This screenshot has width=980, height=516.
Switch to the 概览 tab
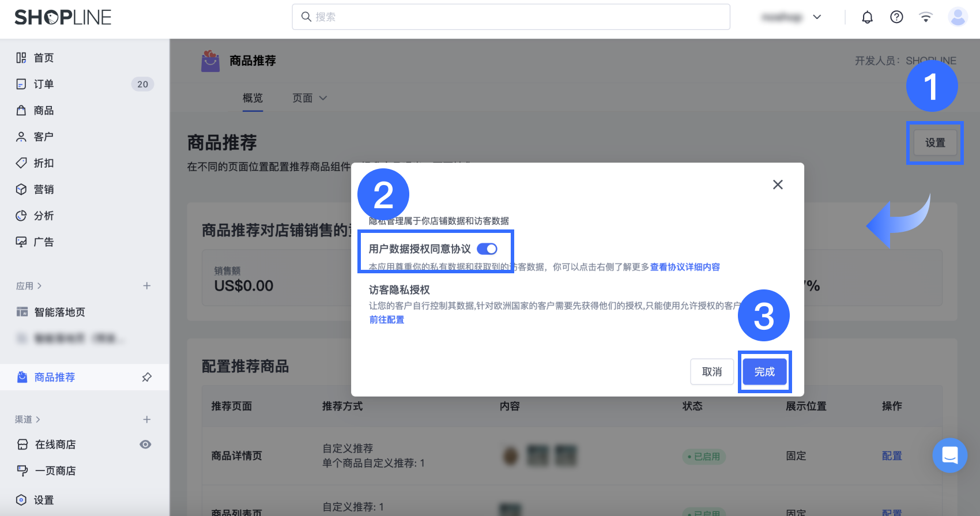point(252,98)
